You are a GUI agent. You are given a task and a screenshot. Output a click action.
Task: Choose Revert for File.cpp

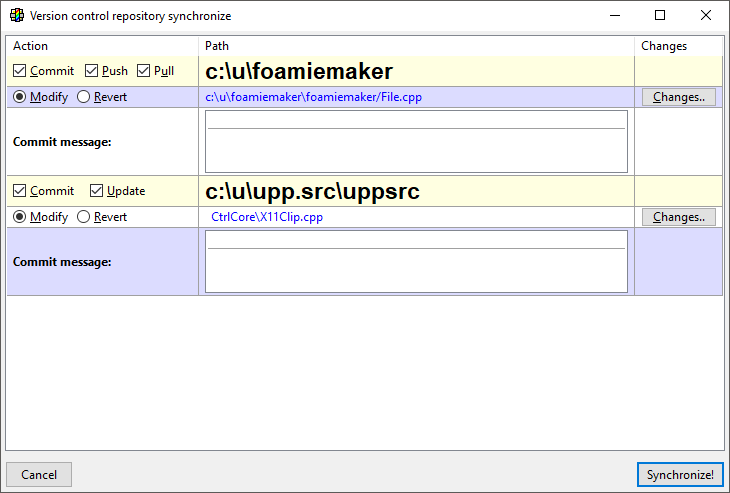pyautogui.click(x=84, y=97)
